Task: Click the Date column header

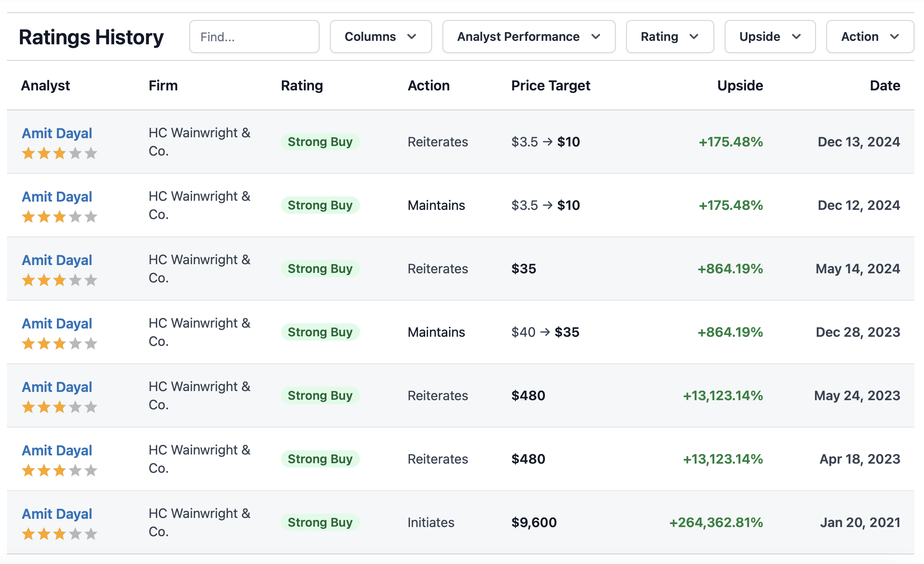Action: [x=884, y=86]
